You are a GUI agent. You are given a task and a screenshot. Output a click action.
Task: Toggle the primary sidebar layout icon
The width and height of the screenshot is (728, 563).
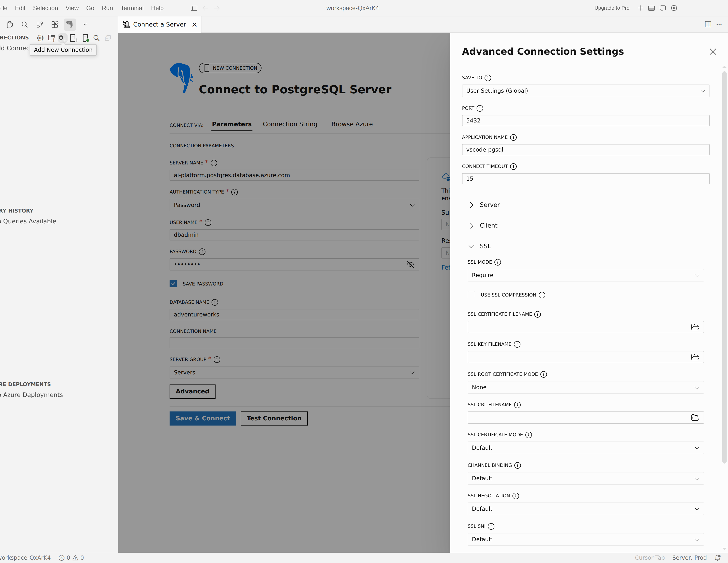click(x=194, y=8)
